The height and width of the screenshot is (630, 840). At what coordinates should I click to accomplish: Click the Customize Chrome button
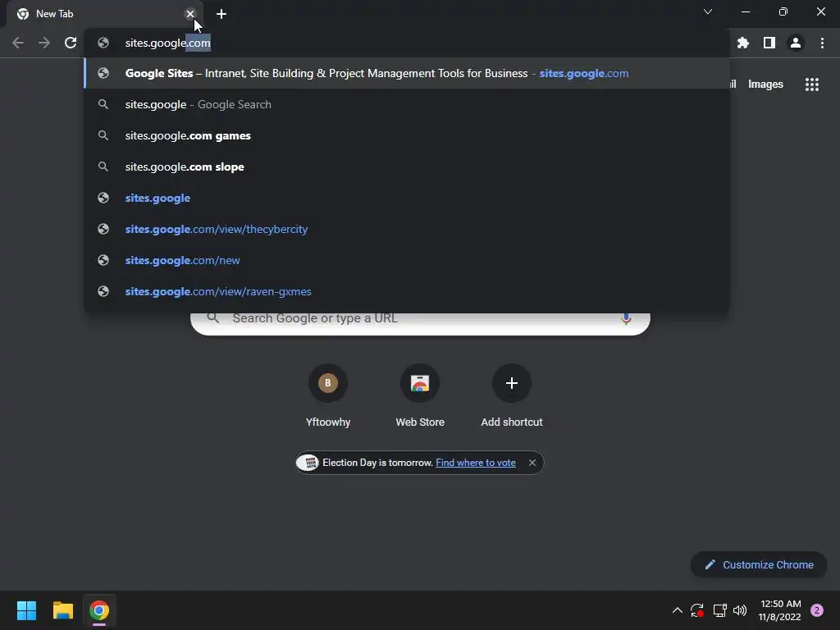759,564
